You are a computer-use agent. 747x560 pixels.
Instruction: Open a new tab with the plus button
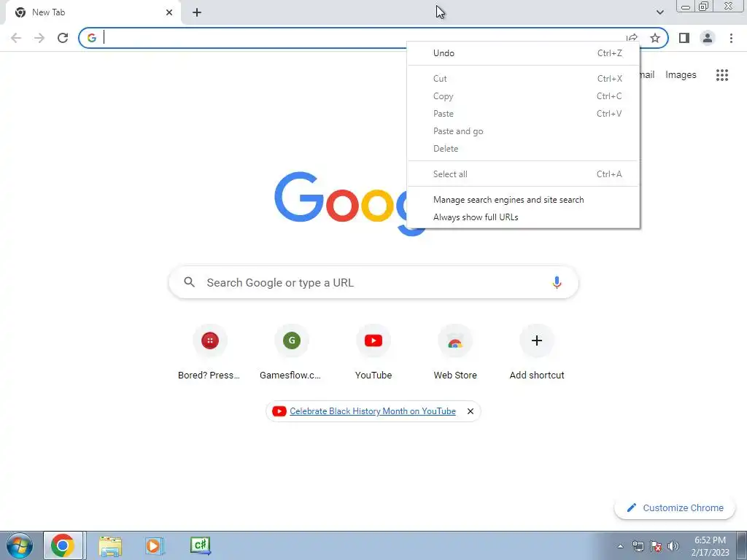(197, 12)
